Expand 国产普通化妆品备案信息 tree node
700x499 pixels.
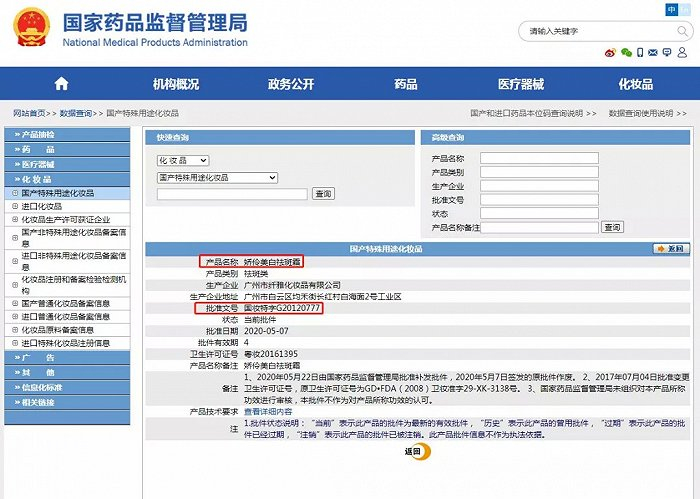pos(15,303)
